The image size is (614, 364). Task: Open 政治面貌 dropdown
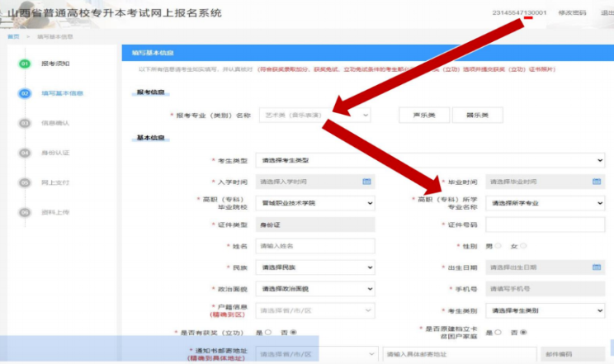315,289
